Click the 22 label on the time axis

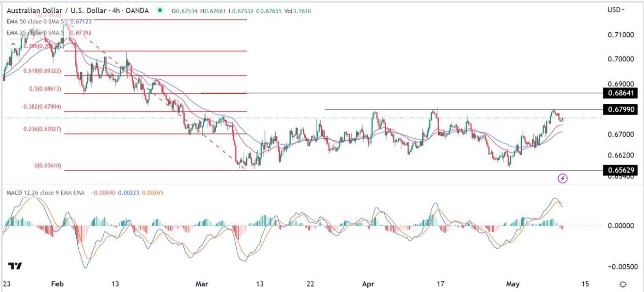point(310,284)
